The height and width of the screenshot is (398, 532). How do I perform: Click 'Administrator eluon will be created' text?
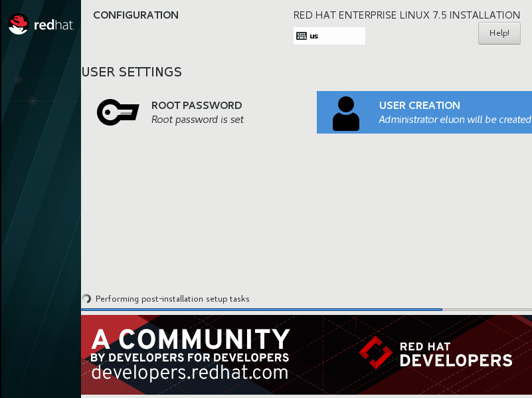(x=455, y=120)
